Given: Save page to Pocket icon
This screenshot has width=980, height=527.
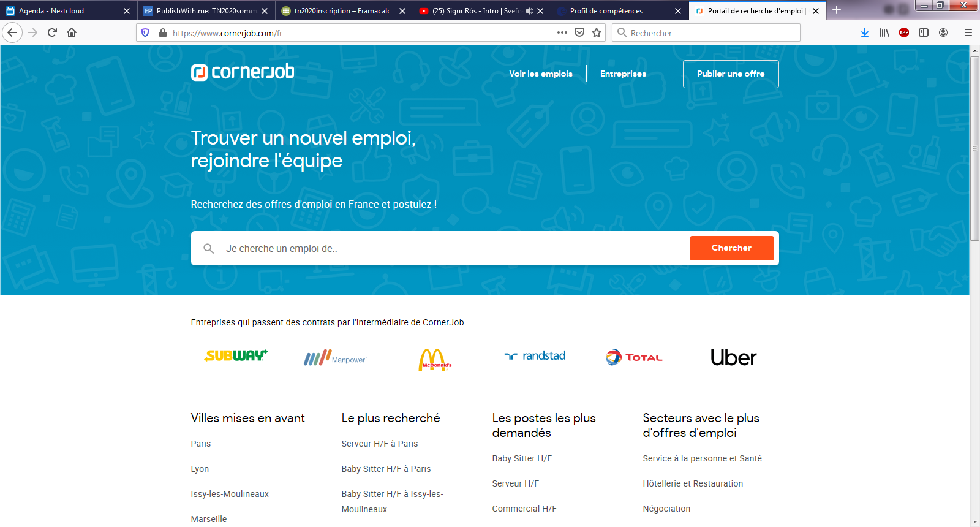Looking at the screenshot, I should pyautogui.click(x=579, y=32).
